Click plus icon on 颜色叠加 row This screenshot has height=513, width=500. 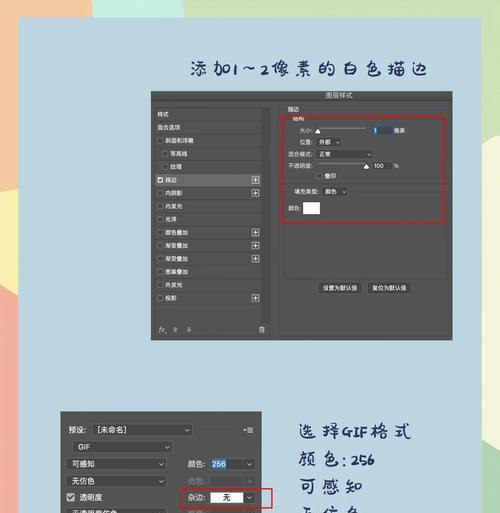(255, 232)
